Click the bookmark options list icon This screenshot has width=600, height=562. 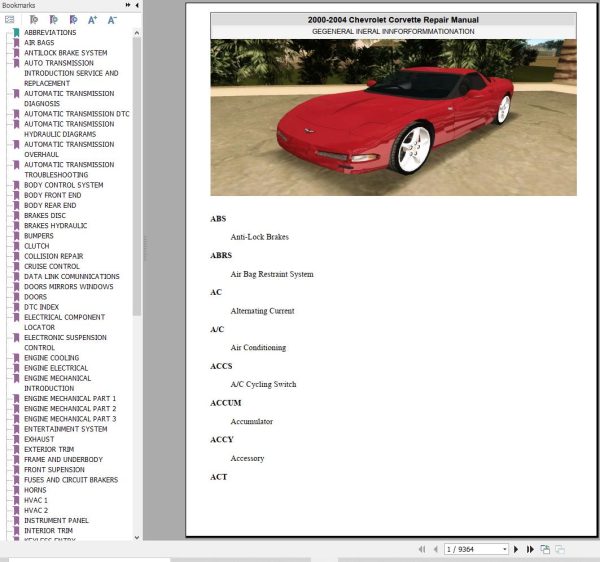point(10,20)
